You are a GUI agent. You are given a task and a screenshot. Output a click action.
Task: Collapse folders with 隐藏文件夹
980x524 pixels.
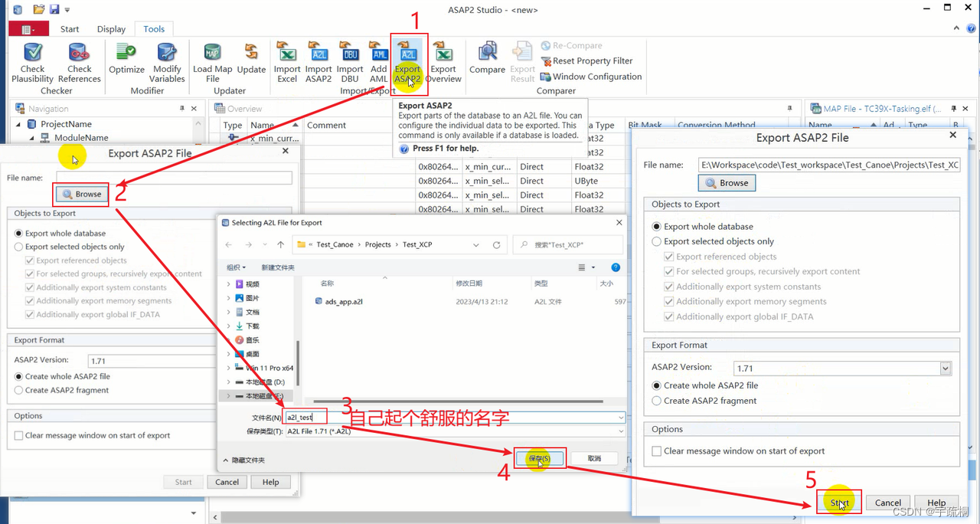click(x=244, y=460)
